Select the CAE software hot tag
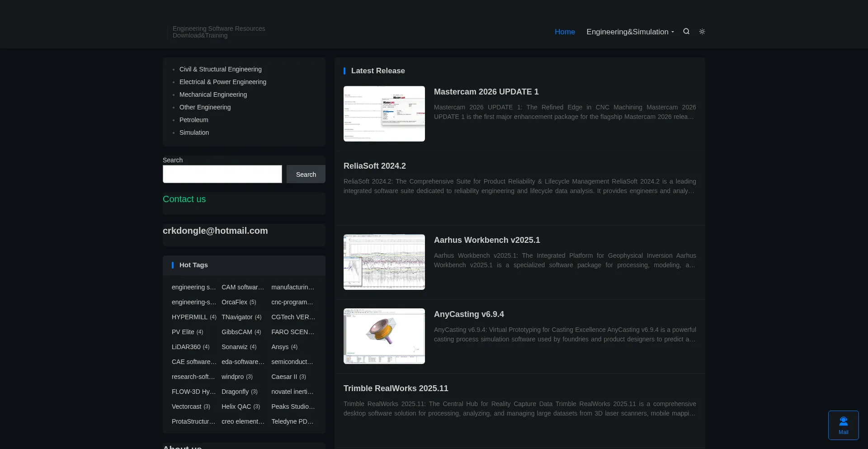Screen dimensions: 868x449 [194, 362]
